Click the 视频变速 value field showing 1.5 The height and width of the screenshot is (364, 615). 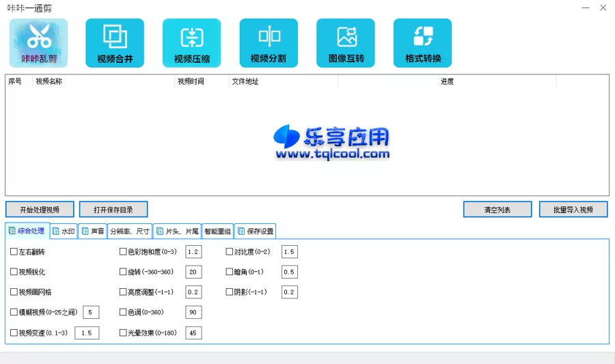coord(87,333)
